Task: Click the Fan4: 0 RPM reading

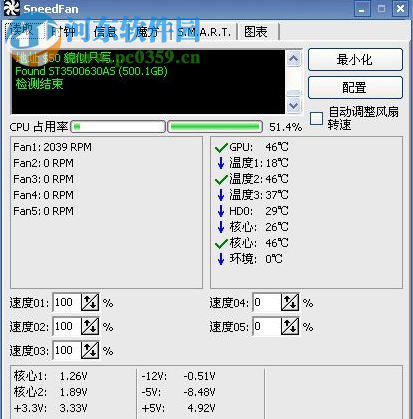Action: (43, 195)
